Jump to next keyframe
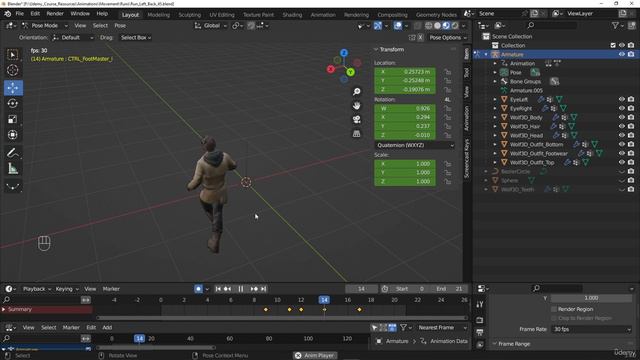Image resolution: width=640 pixels, height=360 pixels. (x=254, y=289)
